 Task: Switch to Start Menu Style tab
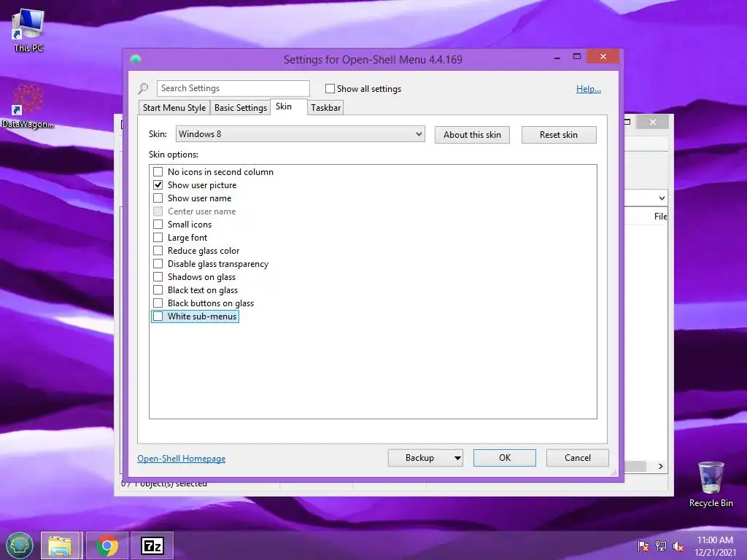point(174,108)
